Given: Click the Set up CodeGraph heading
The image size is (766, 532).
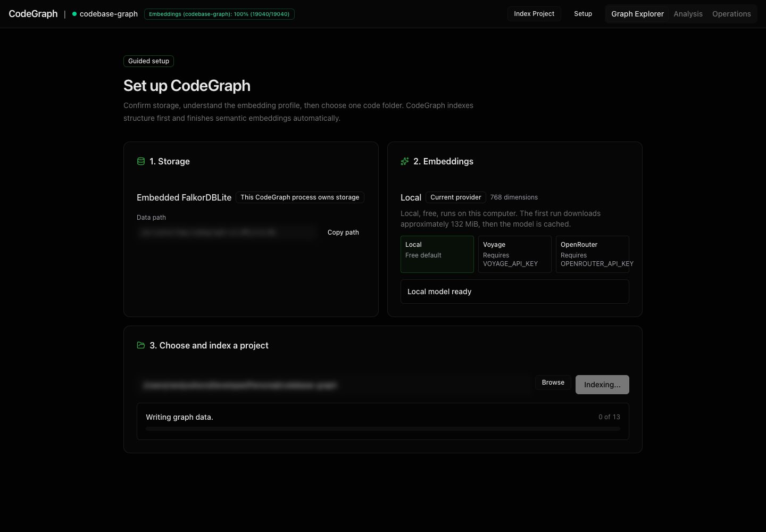Looking at the screenshot, I should tap(187, 86).
